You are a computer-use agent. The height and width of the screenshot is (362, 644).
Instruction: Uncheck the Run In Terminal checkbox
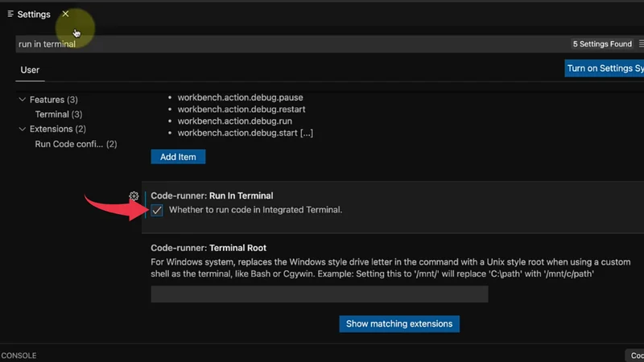157,211
